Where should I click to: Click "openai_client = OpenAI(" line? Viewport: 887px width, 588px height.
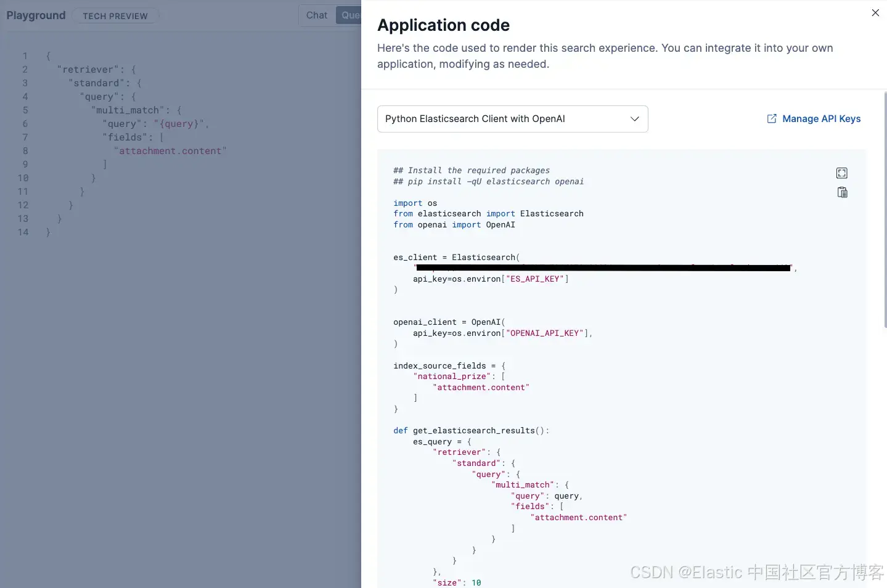click(449, 322)
